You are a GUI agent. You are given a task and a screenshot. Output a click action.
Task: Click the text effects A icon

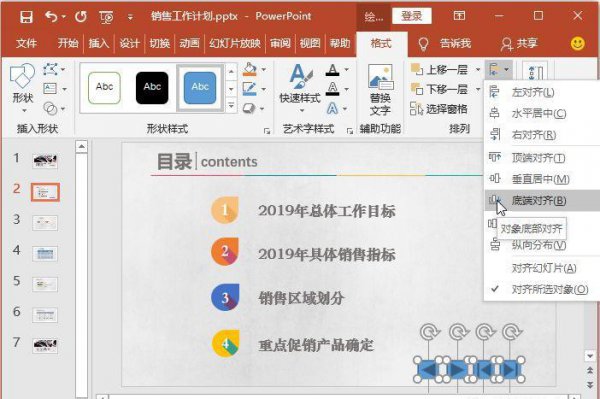click(333, 109)
